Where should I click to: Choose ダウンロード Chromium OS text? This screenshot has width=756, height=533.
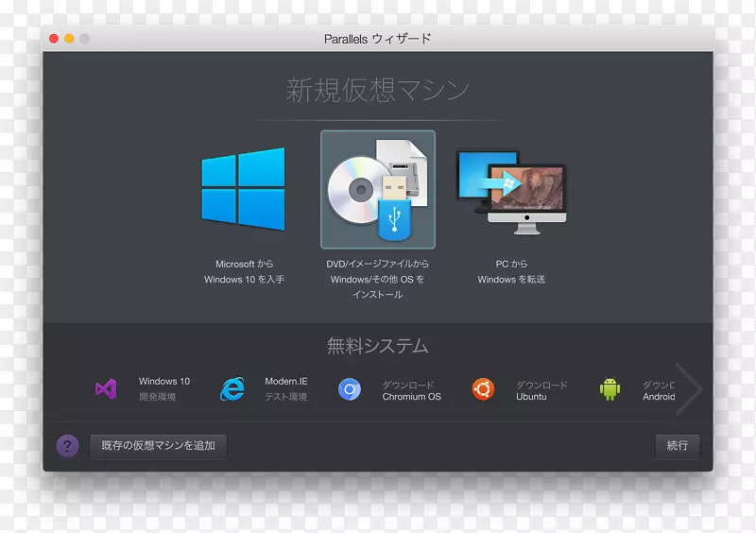point(412,390)
